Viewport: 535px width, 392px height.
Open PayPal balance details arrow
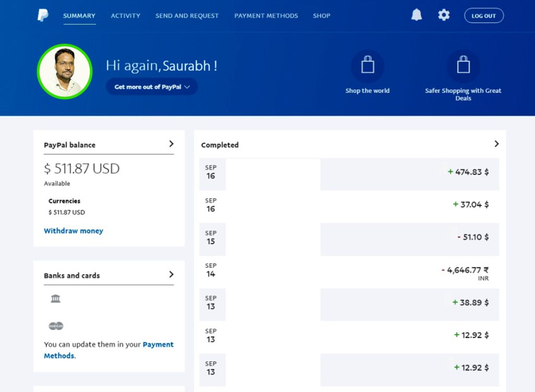171,144
